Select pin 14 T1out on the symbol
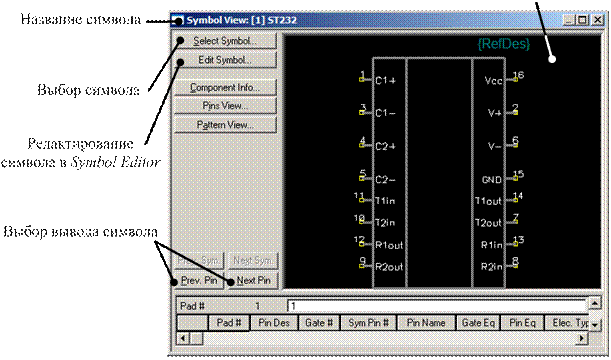 516,200
